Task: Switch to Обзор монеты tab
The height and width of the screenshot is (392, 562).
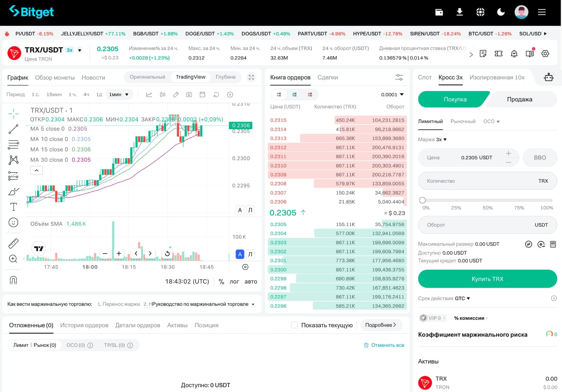Action: 55,77
